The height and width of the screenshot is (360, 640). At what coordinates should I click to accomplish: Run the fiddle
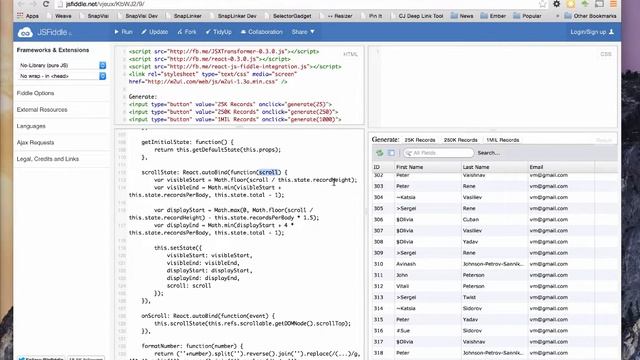(123, 32)
